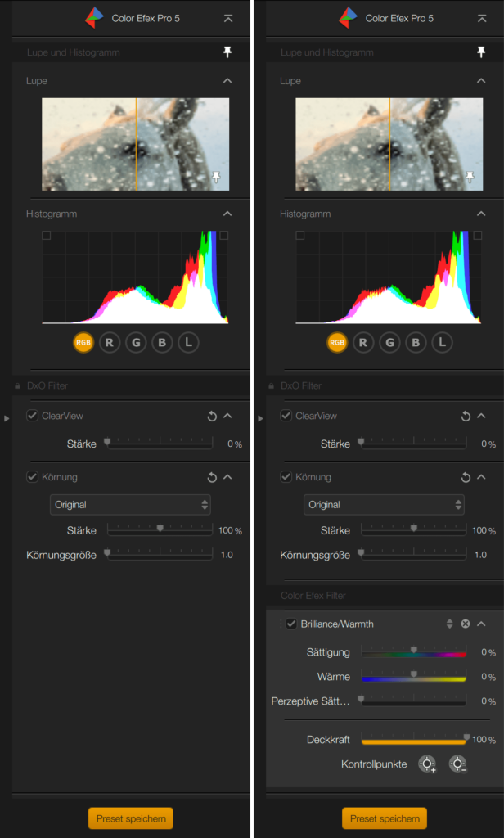
Task: Click the pin on the right loupe preview image
Action: [470, 178]
